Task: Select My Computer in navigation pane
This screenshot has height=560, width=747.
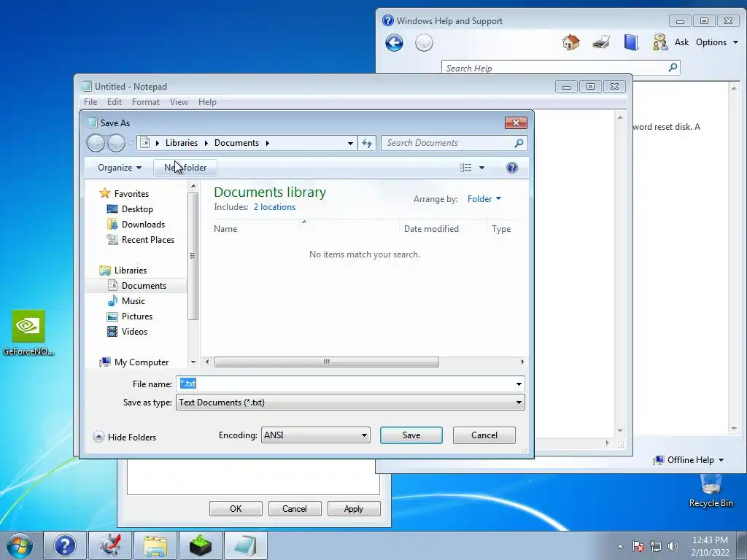Action: pos(141,362)
